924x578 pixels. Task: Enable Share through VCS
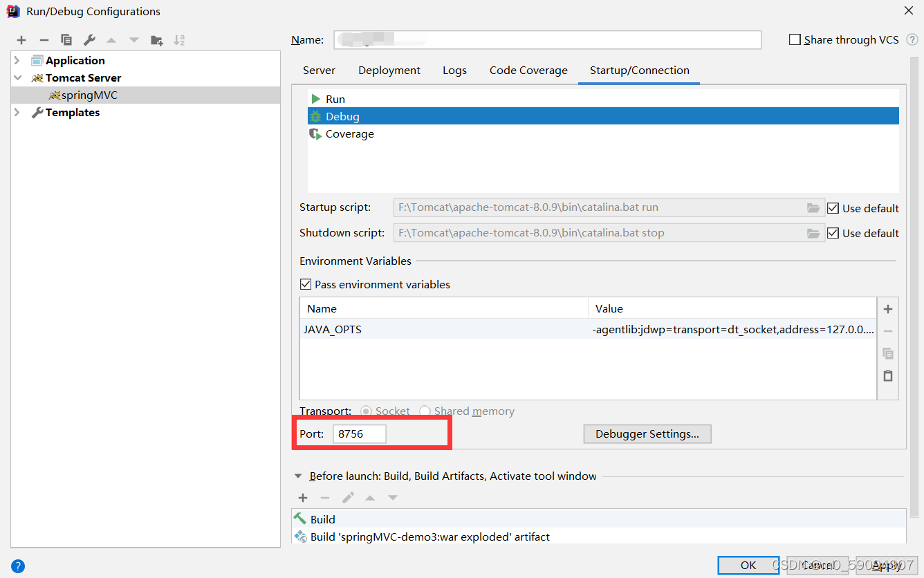click(795, 39)
